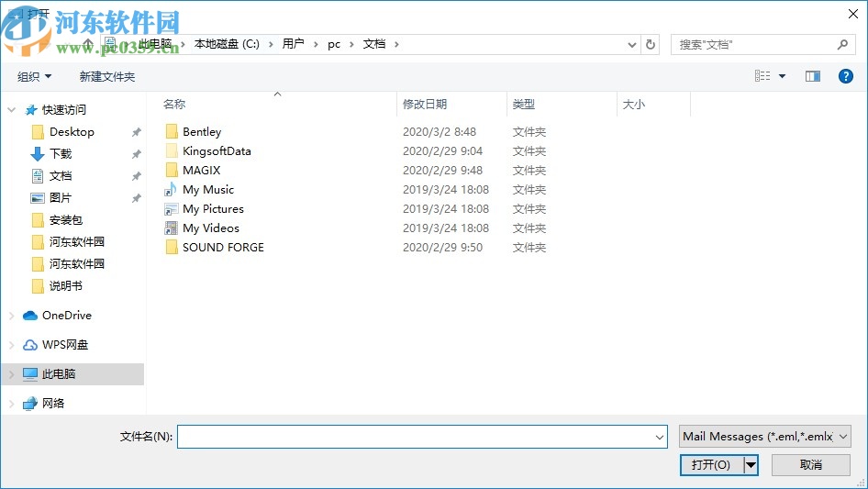The image size is (868, 489).
Task: Select the My Videos row name
Action: coord(211,228)
